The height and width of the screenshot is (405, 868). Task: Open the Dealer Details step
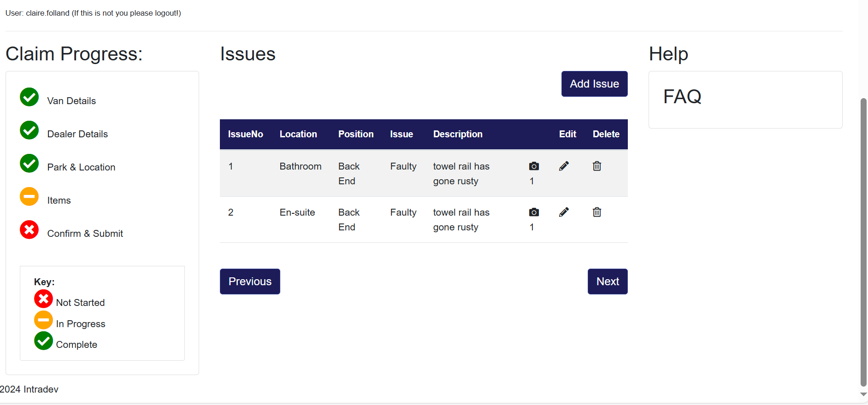tap(77, 134)
